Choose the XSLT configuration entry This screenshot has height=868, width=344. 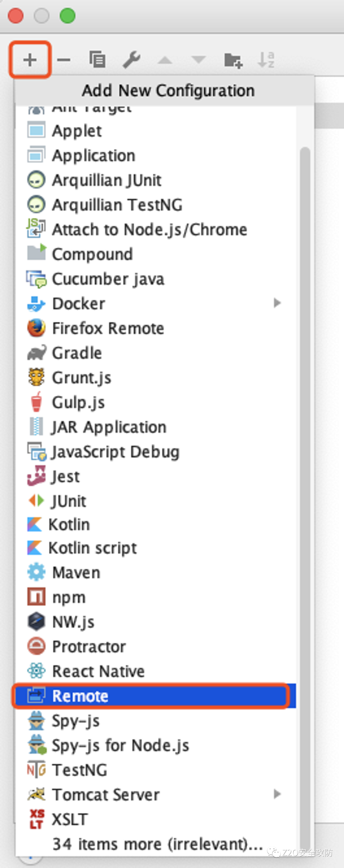(155, 819)
